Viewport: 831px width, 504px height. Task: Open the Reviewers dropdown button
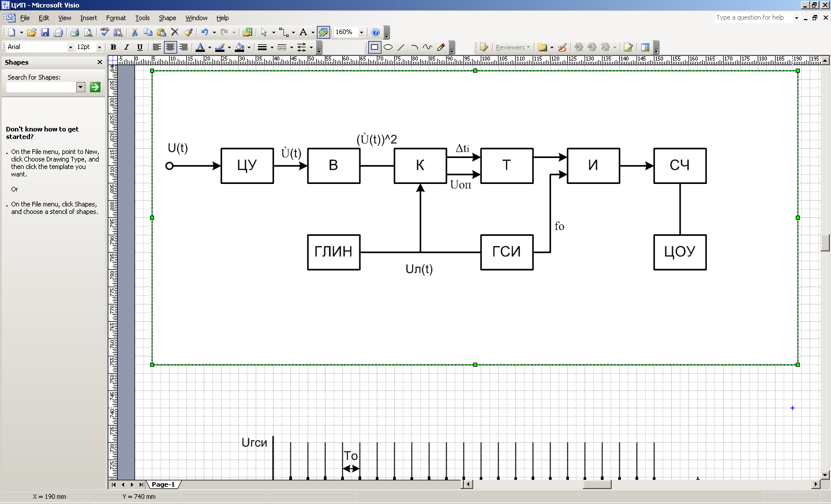[512, 47]
